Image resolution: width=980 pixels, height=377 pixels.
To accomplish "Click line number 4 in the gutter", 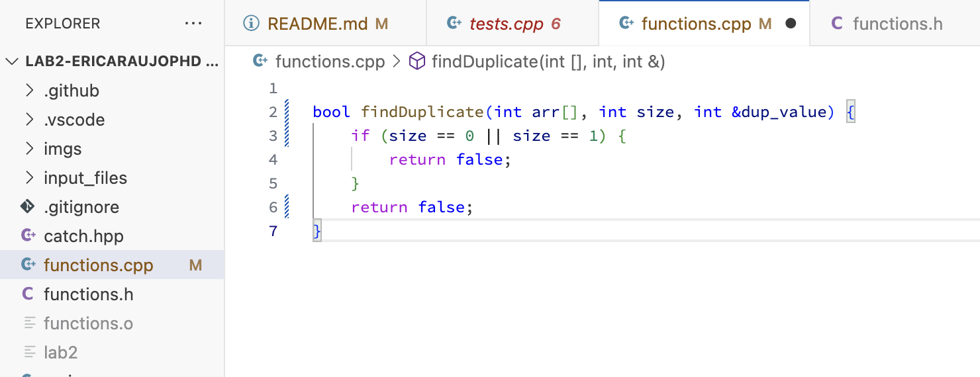I will click(x=273, y=159).
